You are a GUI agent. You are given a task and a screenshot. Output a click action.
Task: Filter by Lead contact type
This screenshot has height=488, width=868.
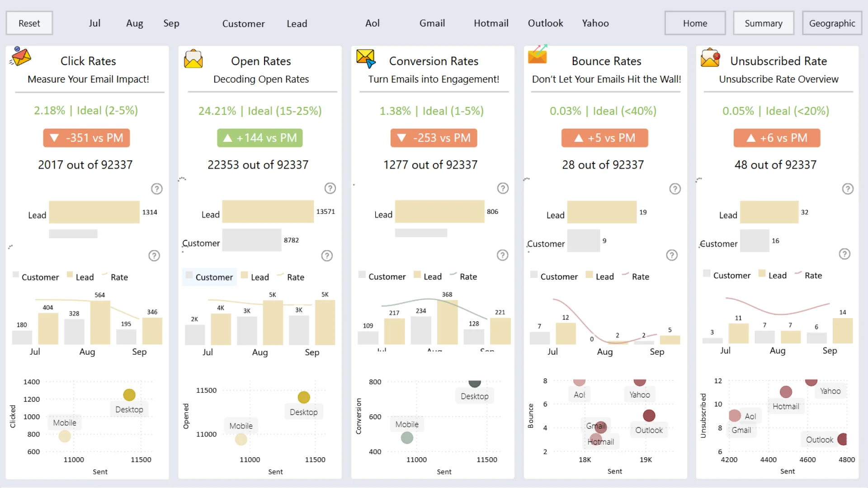click(297, 23)
